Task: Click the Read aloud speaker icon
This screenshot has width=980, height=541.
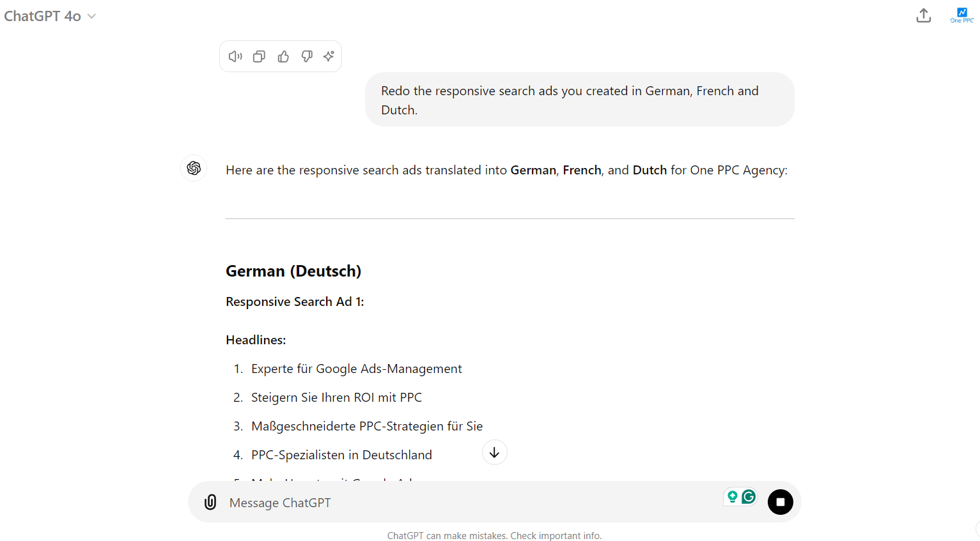Action: pyautogui.click(x=235, y=56)
